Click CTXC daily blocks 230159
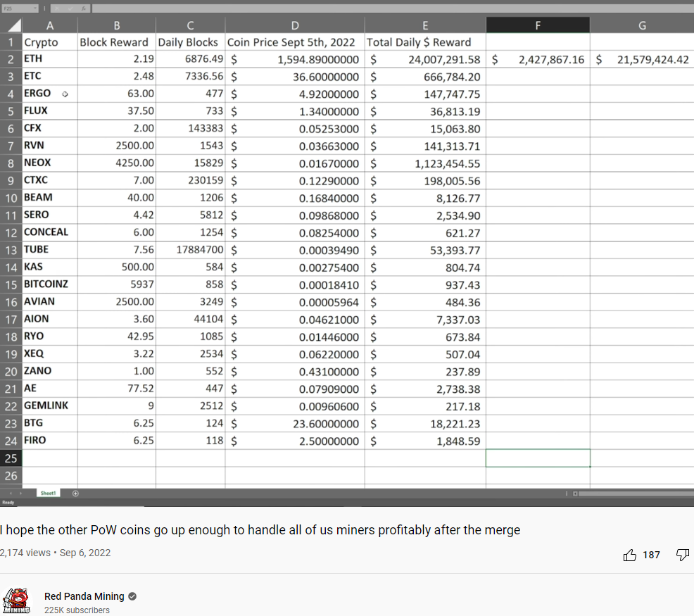The height and width of the screenshot is (616, 694). tap(190, 181)
